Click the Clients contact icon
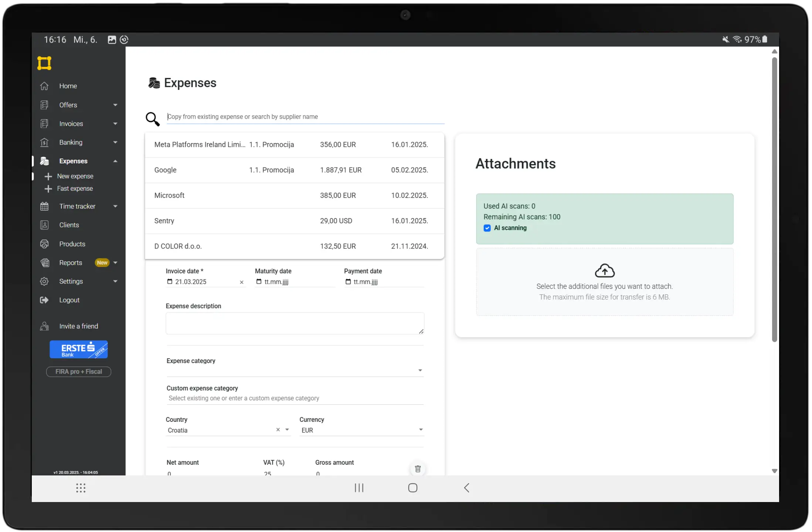This screenshot has height=532, width=812. tap(44, 225)
